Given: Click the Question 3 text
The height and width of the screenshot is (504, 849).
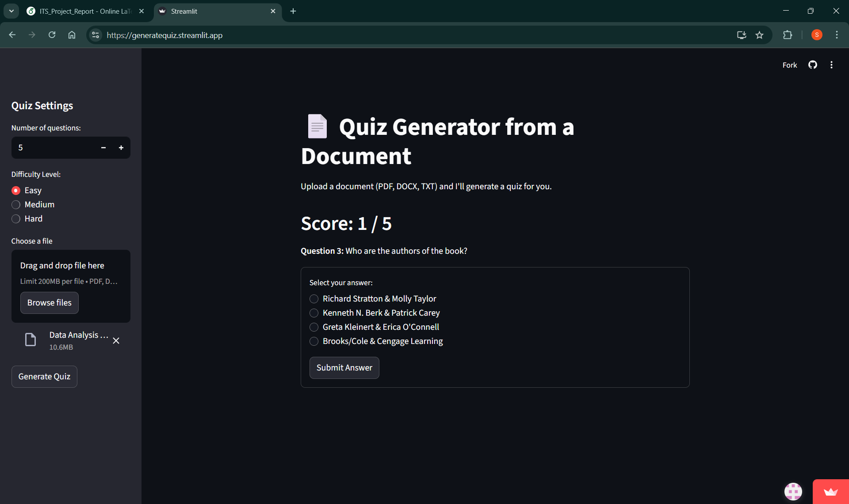Looking at the screenshot, I should (x=384, y=251).
